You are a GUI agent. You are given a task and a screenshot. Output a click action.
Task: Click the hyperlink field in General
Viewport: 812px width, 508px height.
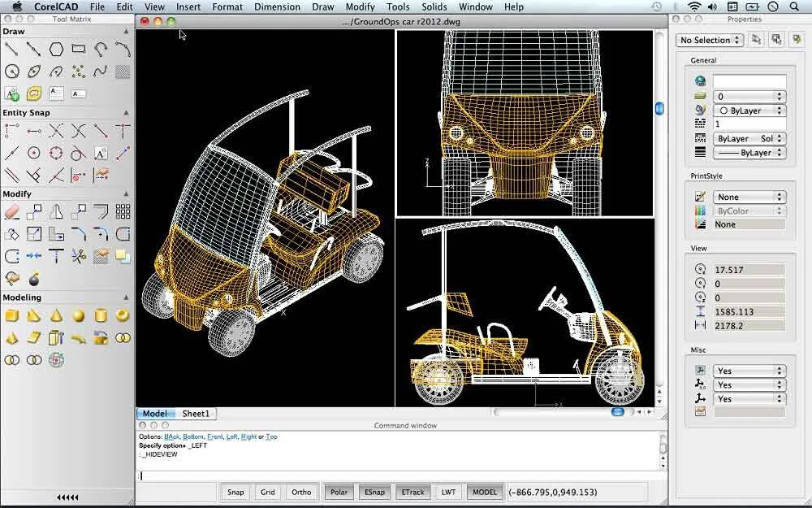click(x=749, y=80)
